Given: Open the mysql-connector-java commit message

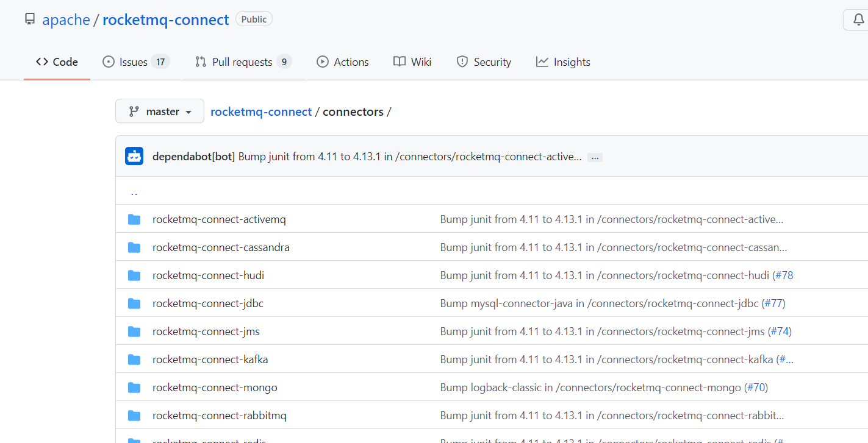Looking at the screenshot, I should click(x=600, y=303).
